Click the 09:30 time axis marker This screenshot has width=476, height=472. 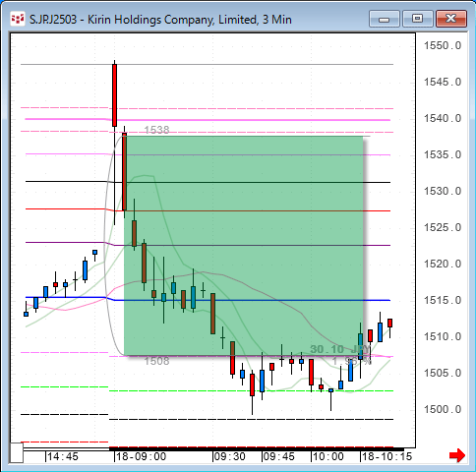coord(229,456)
